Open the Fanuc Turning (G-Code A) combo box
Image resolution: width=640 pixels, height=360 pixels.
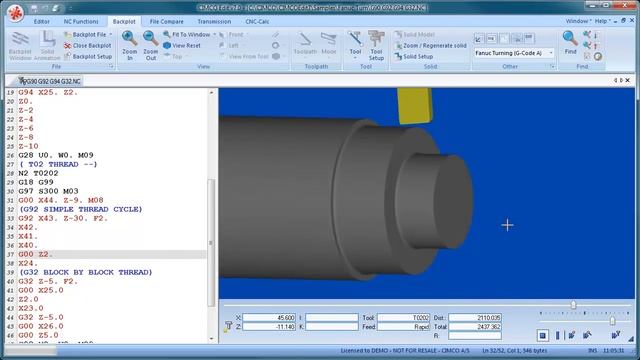point(514,53)
